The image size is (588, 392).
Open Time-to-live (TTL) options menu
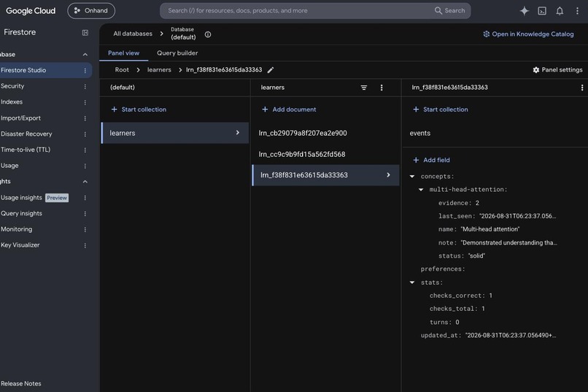coord(85,150)
